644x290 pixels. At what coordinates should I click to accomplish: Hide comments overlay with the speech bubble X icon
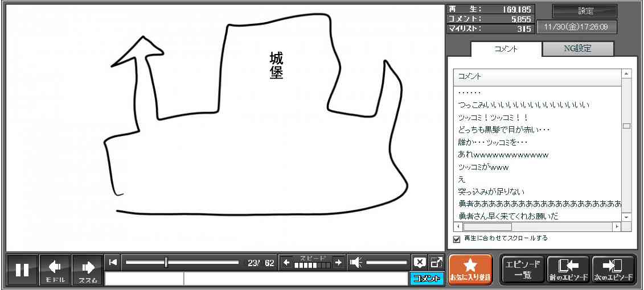[420, 263]
